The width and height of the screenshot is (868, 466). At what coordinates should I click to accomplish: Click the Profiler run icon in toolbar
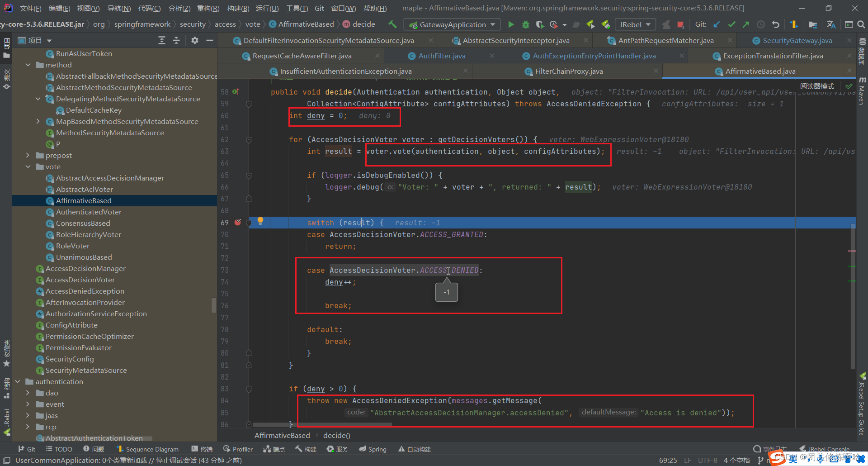(554, 24)
